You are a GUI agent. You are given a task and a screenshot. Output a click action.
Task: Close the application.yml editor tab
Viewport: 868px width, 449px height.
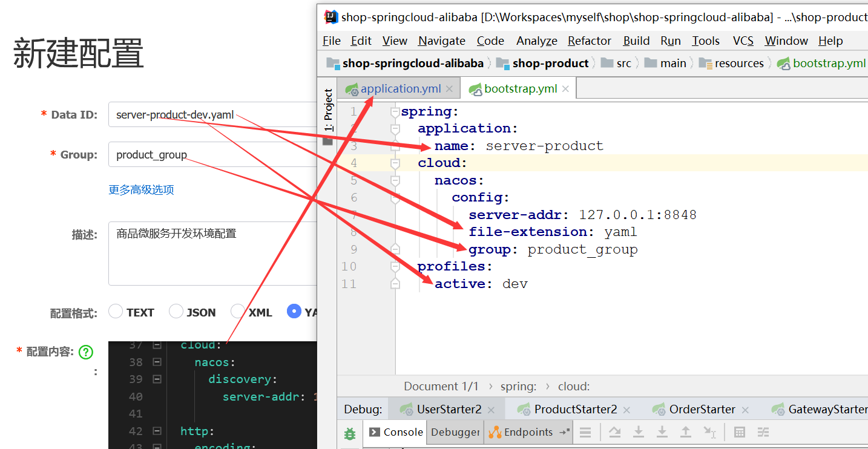(x=449, y=89)
